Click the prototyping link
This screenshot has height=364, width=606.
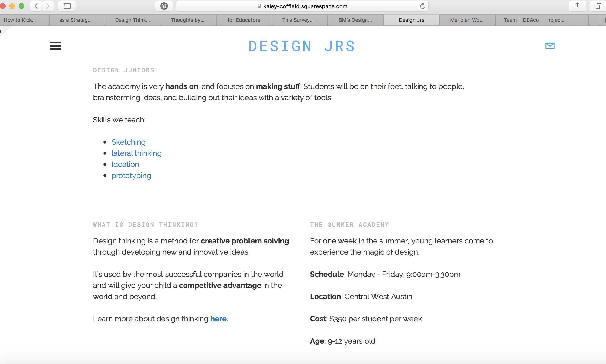[x=131, y=176]
